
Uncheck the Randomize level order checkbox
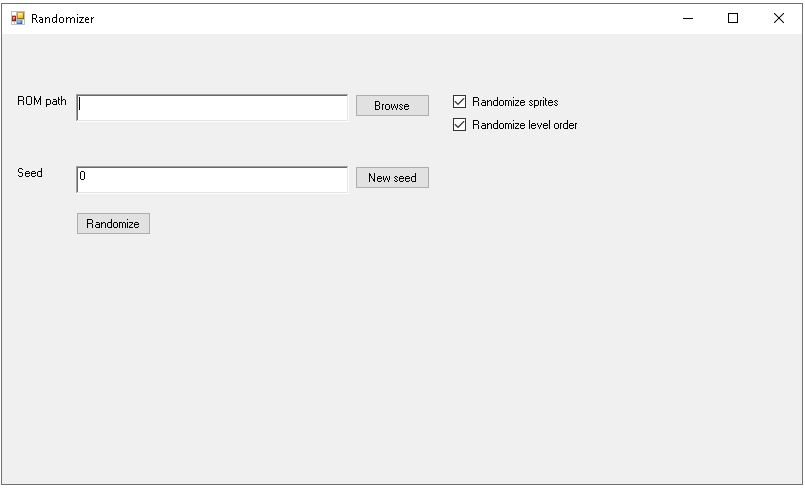point(460,125)
